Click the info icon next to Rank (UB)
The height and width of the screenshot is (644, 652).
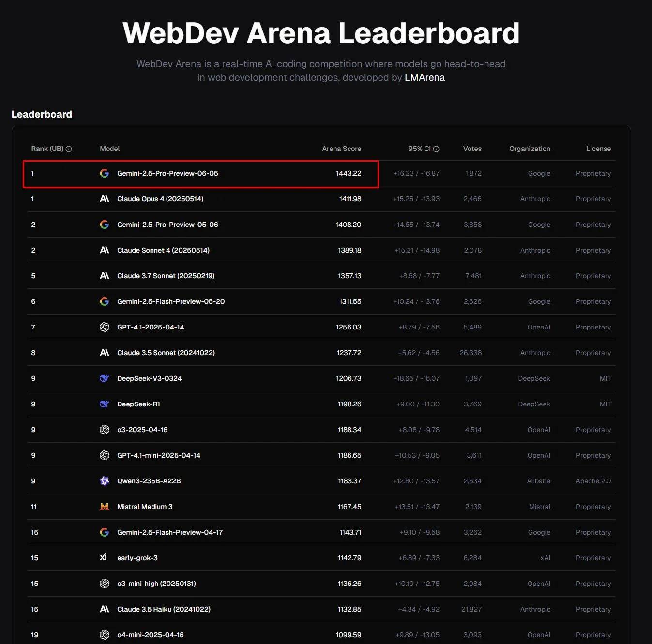click(69, 149)
